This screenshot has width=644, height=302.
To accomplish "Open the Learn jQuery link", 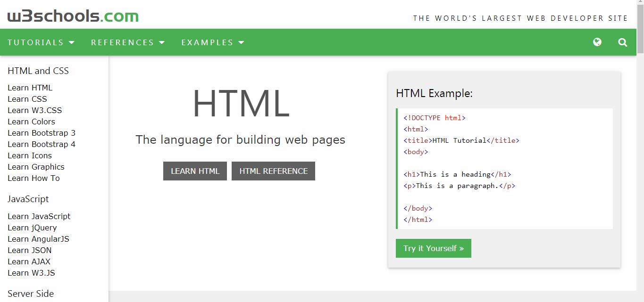I will (32, 228).
